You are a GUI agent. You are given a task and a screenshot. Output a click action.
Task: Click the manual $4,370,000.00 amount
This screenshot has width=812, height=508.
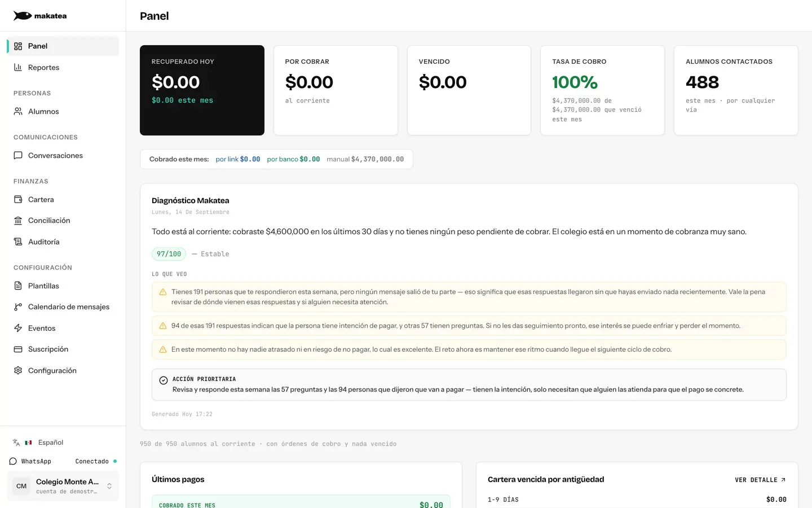pos(365,159)
